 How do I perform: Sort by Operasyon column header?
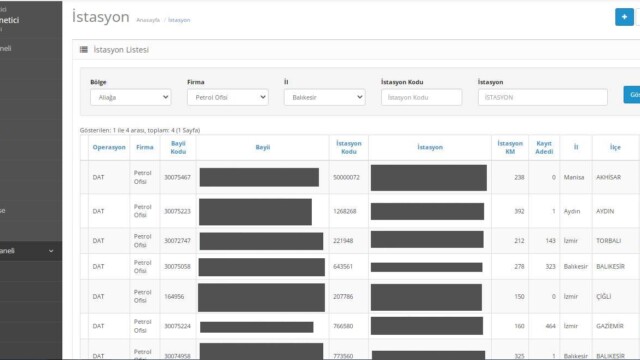point(109,147)
